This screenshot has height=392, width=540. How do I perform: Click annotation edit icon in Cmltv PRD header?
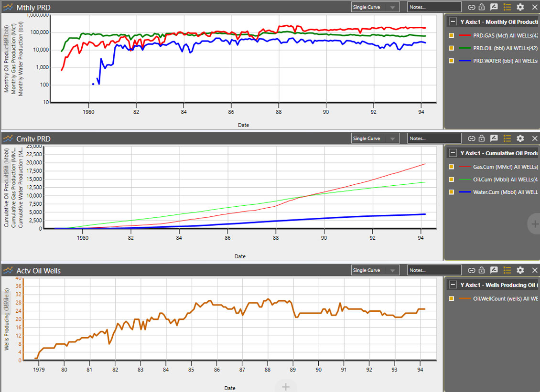494,138
